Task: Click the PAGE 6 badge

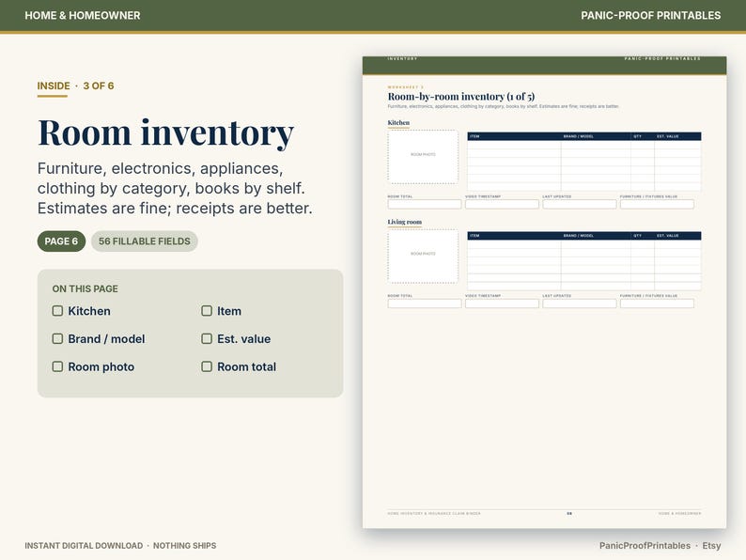Action: [61, 241]
